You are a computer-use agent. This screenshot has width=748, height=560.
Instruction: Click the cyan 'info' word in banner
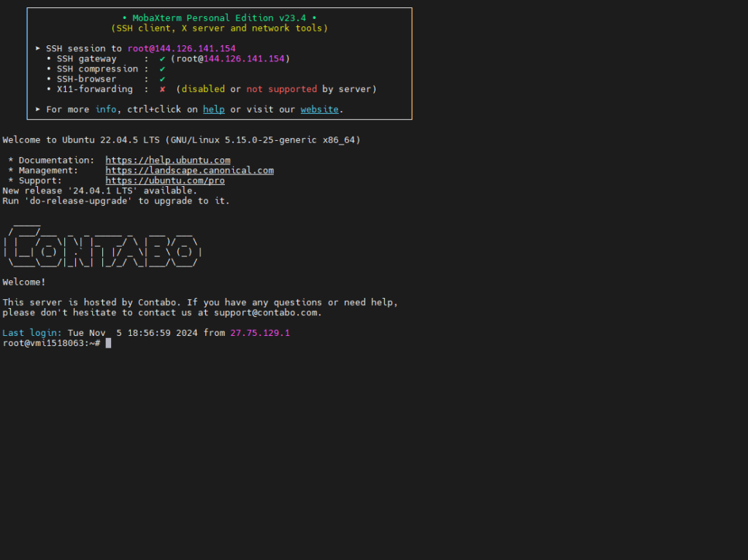tap(105, 110)
